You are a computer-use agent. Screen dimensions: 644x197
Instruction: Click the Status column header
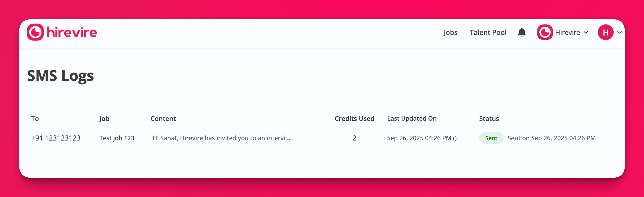(489, 119)
